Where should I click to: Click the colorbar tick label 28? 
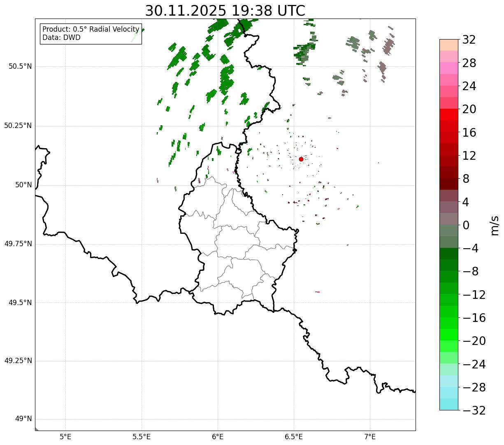click(469, 63)
